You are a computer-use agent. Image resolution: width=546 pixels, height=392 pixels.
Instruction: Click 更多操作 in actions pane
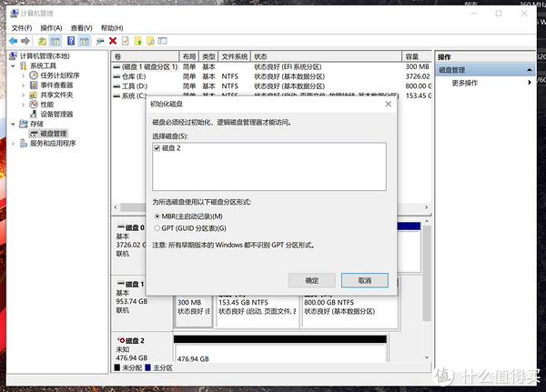[x=464, y=83]
